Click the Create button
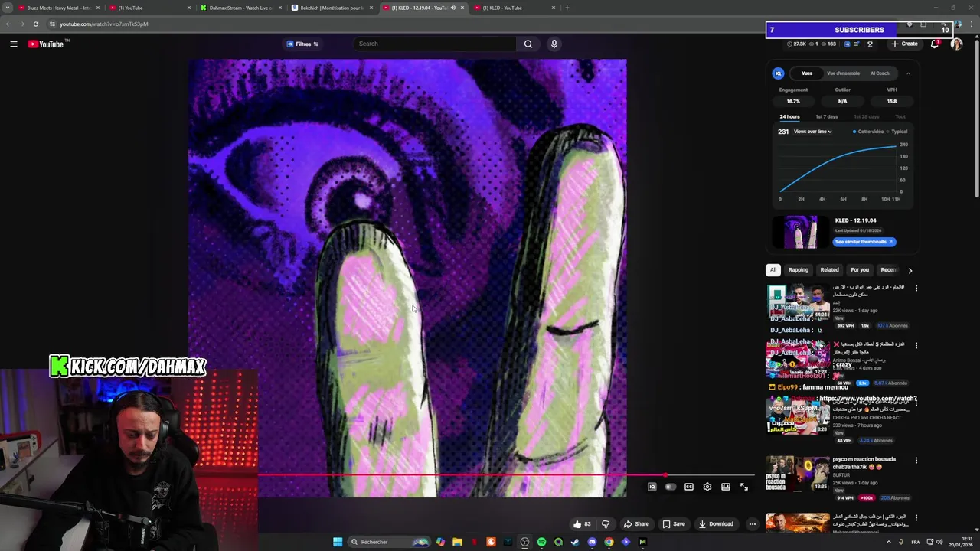The image size is (980, 551). click(x=904, y=44)
